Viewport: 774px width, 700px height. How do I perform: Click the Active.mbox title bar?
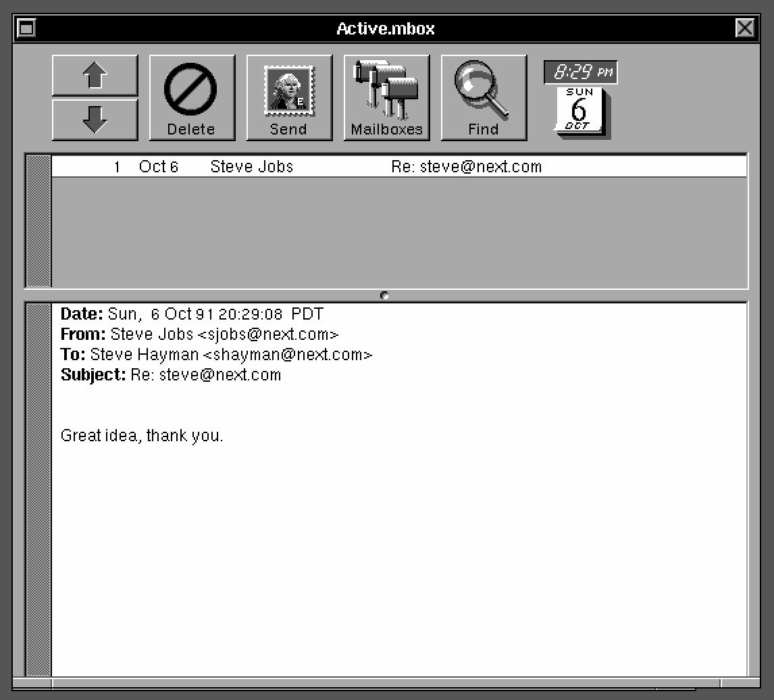386,28
